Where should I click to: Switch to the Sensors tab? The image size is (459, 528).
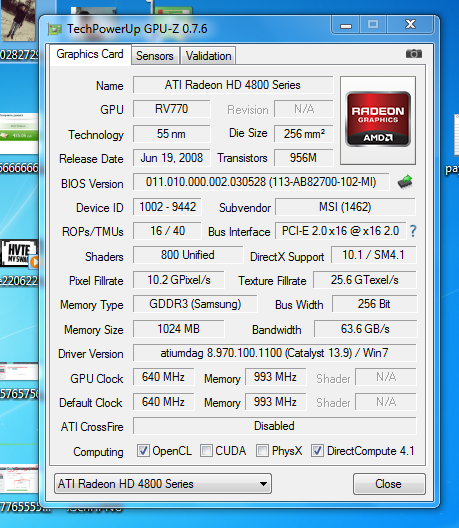click(155, 56)
